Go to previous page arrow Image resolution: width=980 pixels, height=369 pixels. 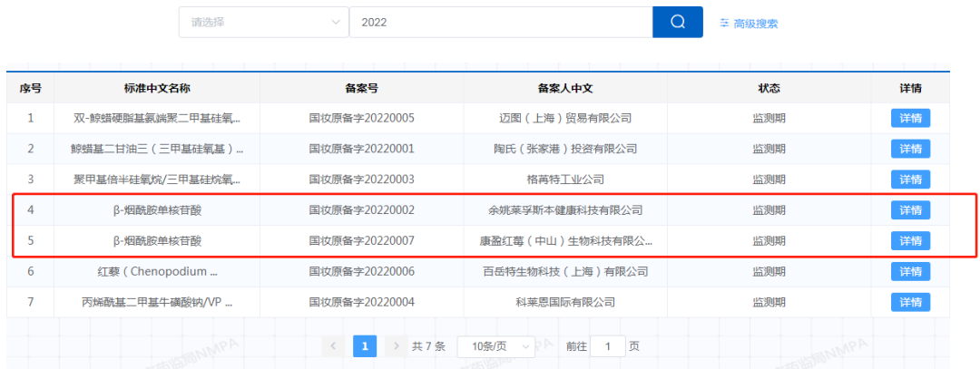(333, 345)
